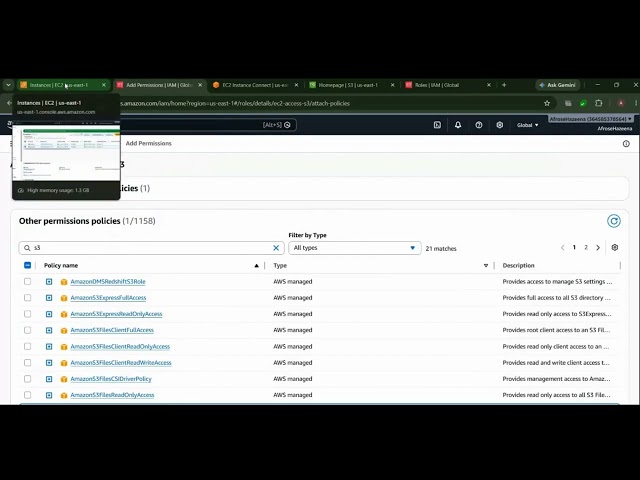Open AmazonS3FilesCSIDriverPolicy link
This screenshot has width=640, height=480.
[111, 379]
